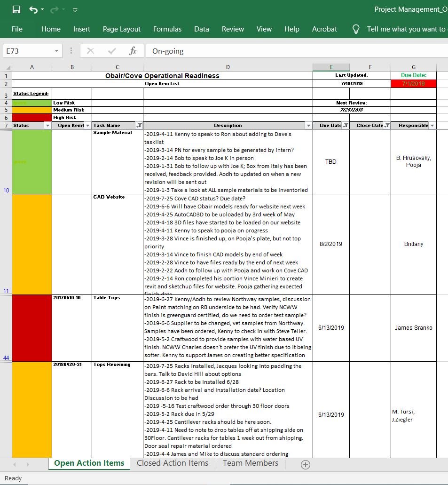Open the Undo history dropdown arrow

pos(42,9)
